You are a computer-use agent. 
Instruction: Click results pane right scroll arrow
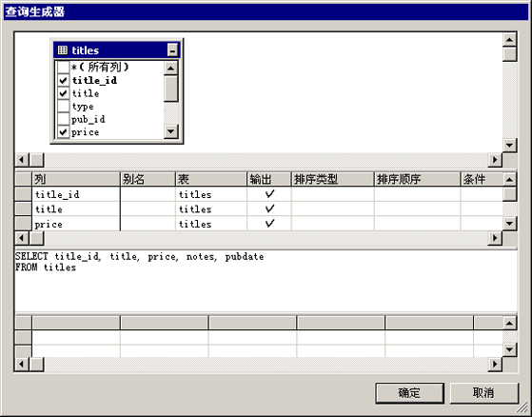point(495,365)
